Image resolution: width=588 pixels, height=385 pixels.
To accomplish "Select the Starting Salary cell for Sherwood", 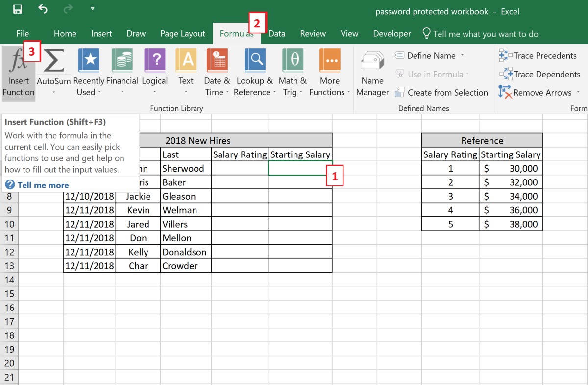I will [300, 168].
